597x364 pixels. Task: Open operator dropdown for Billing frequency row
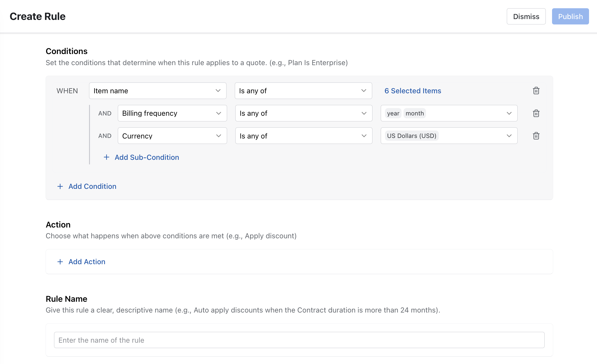[303, 113]
